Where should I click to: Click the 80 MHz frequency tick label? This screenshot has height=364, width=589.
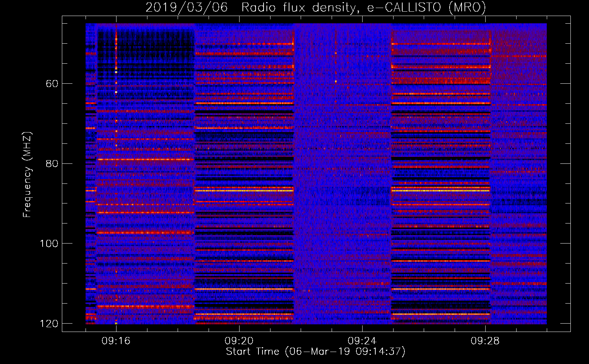[x=52, y=163]
